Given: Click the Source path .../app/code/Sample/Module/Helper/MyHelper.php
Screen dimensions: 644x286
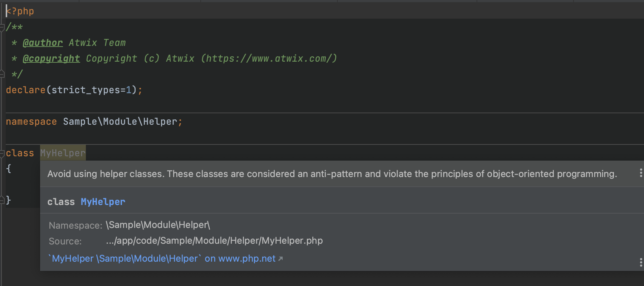Looking at the screenshot, I should (214, 240).
